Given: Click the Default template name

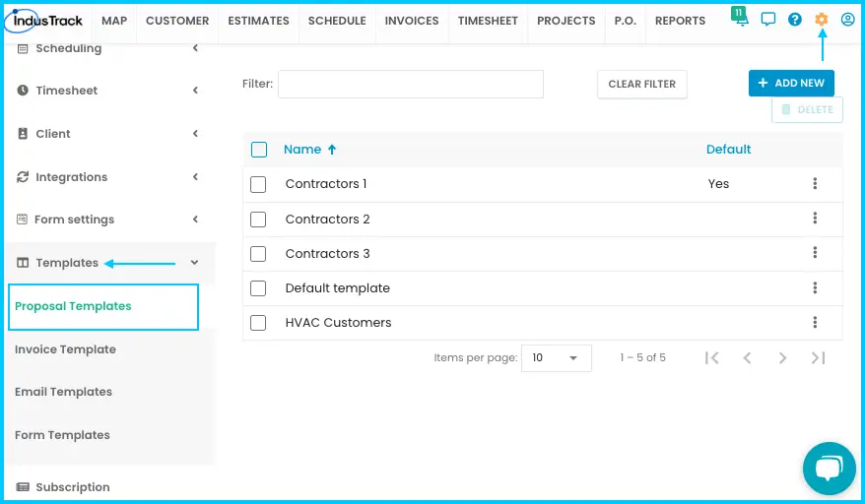Looking at the screenshot, I should click(337, 288).
